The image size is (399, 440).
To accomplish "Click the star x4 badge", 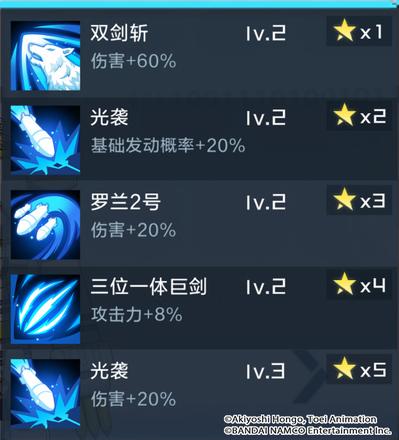I will (359, 284).
